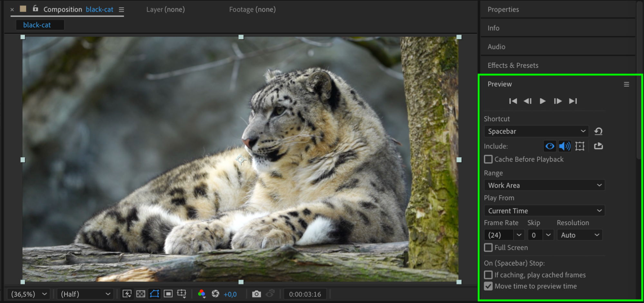
Task: Click the Region of Interest icon
Action: (x=168, y=294)
